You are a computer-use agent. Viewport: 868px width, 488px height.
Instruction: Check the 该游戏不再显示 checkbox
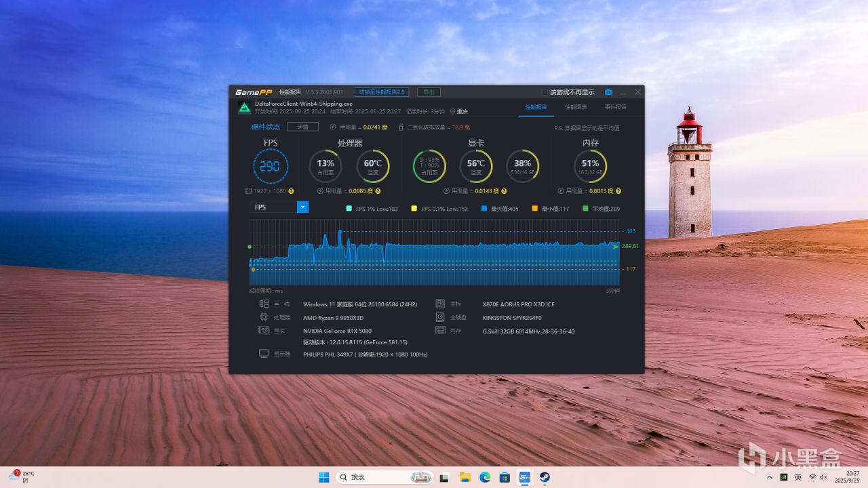pyautogui.click(x=545, y=92)
